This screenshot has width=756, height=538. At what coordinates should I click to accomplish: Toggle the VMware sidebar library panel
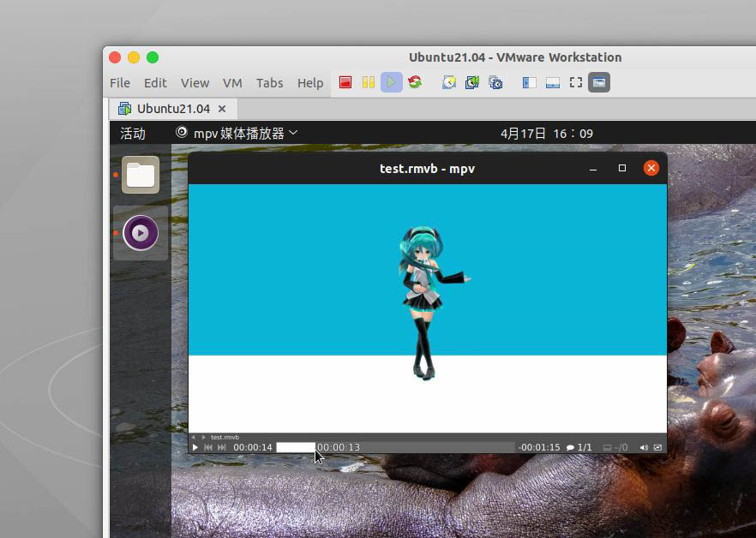coord(530,83)
